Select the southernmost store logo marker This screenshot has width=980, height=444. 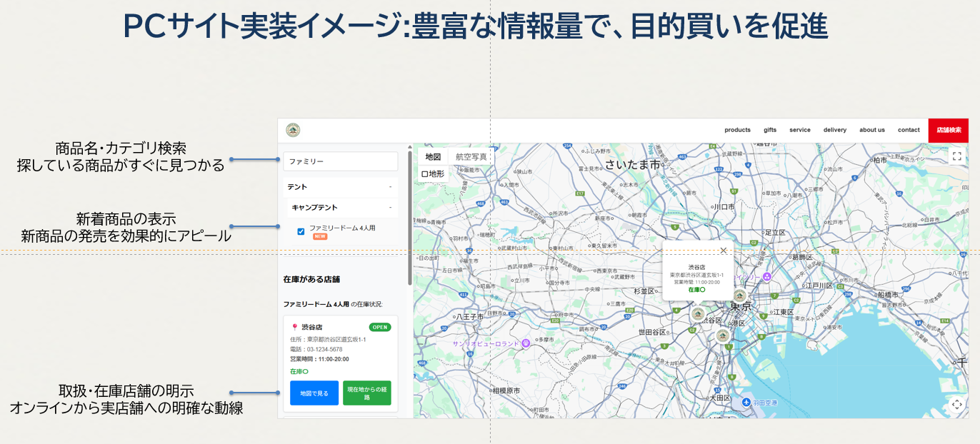click(722, 336)
